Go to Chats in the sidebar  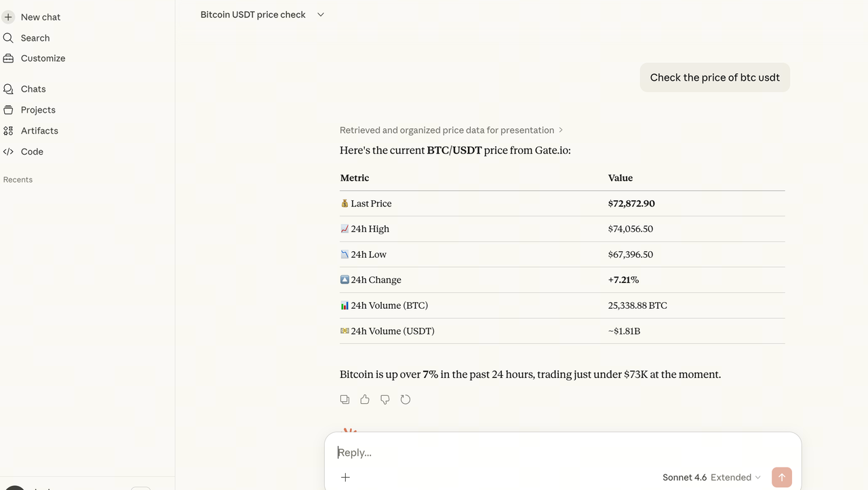(x=33, y=89)
